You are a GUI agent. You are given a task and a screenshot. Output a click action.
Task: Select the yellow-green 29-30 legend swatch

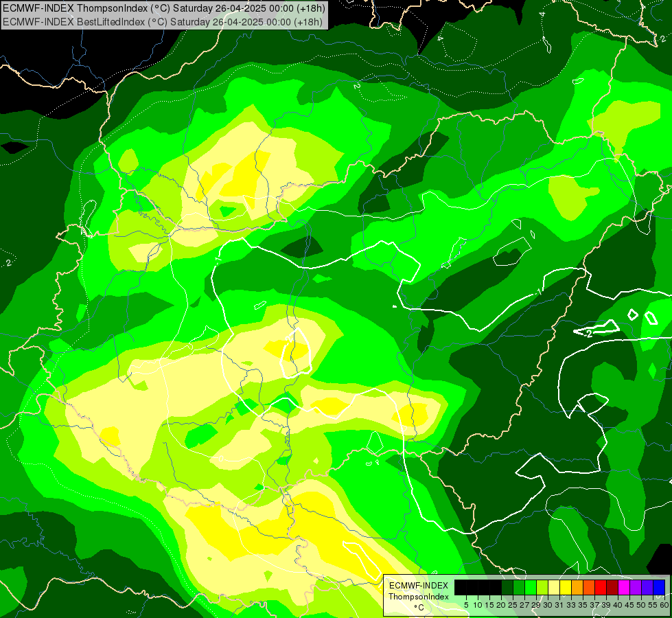[542, 588]
